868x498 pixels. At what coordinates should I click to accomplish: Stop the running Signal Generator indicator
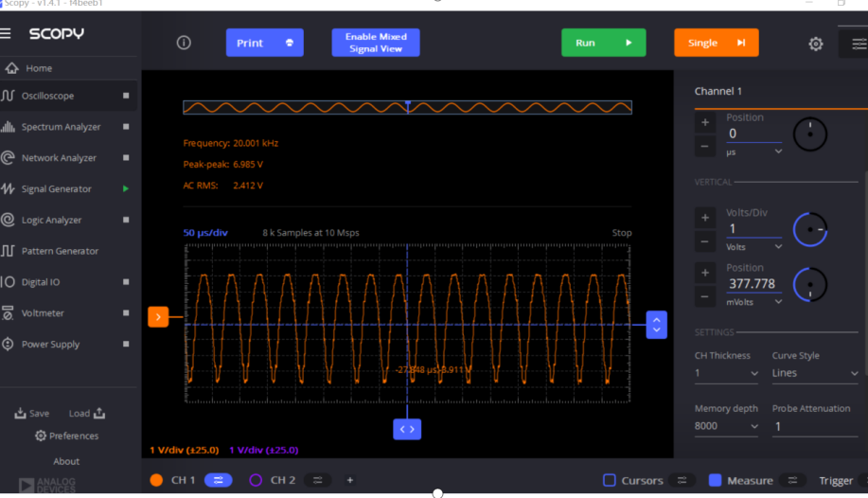tap(126, 189)
